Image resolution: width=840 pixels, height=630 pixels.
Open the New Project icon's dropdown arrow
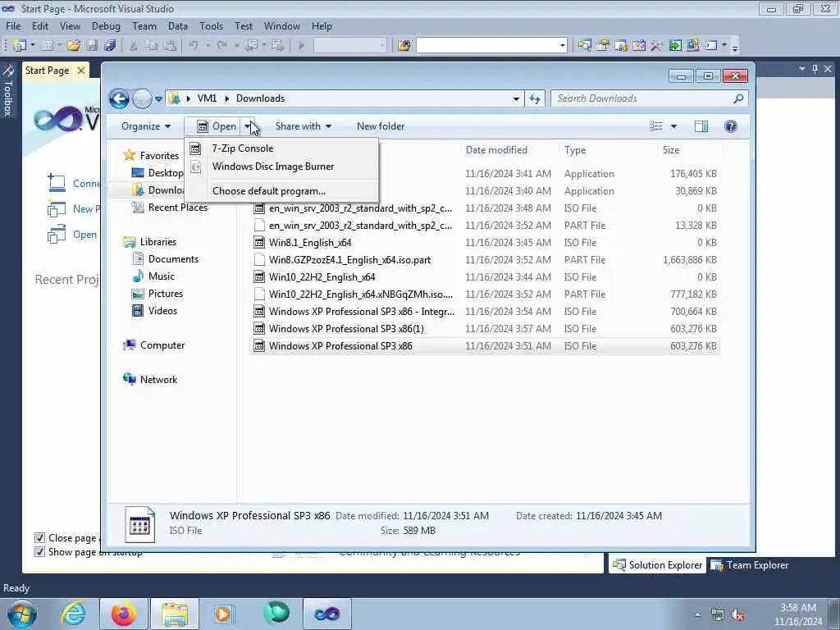click(x=32, y=46)
